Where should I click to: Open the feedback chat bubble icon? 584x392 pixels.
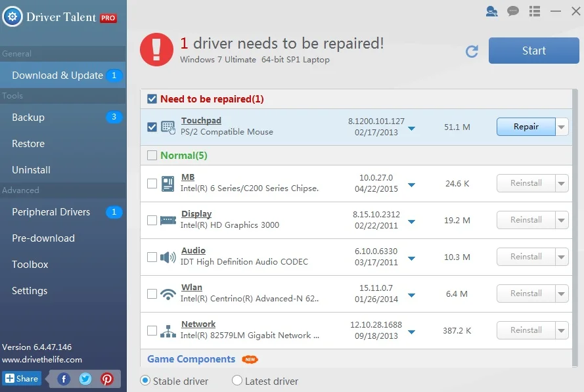pyautogui.click(x=513, y=11)
